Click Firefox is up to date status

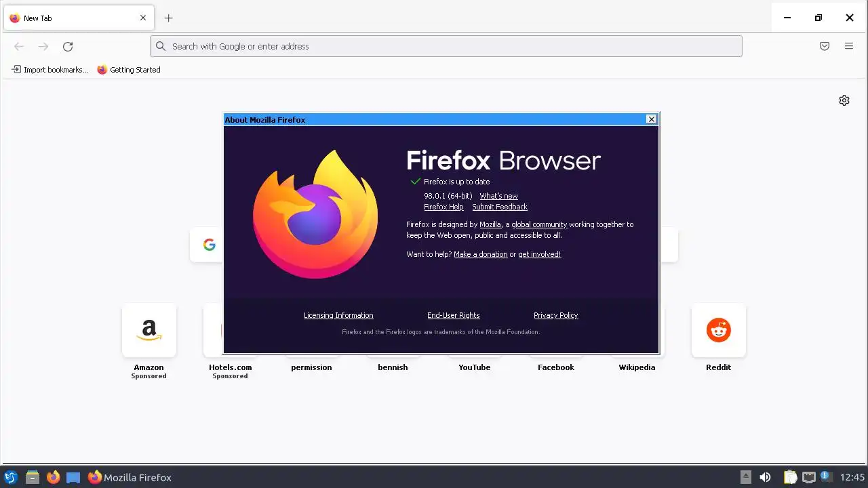pos(456,182)
